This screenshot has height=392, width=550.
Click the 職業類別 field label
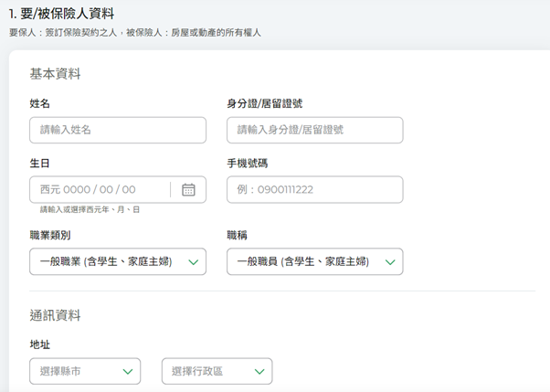point(49,236)
